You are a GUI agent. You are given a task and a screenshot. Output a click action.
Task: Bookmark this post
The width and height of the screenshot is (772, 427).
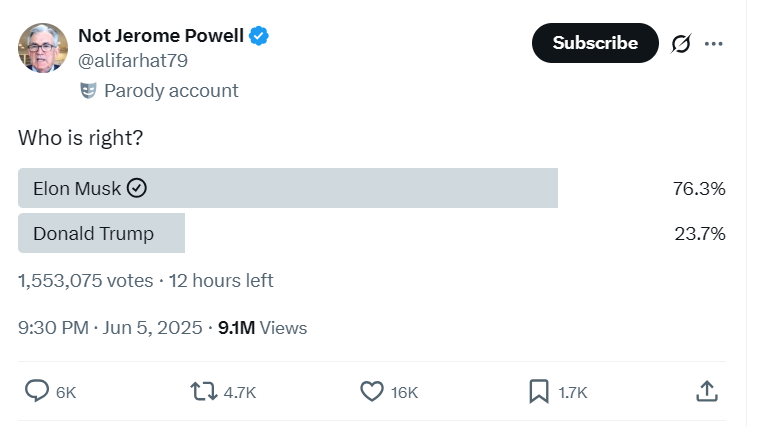[539, 392]
